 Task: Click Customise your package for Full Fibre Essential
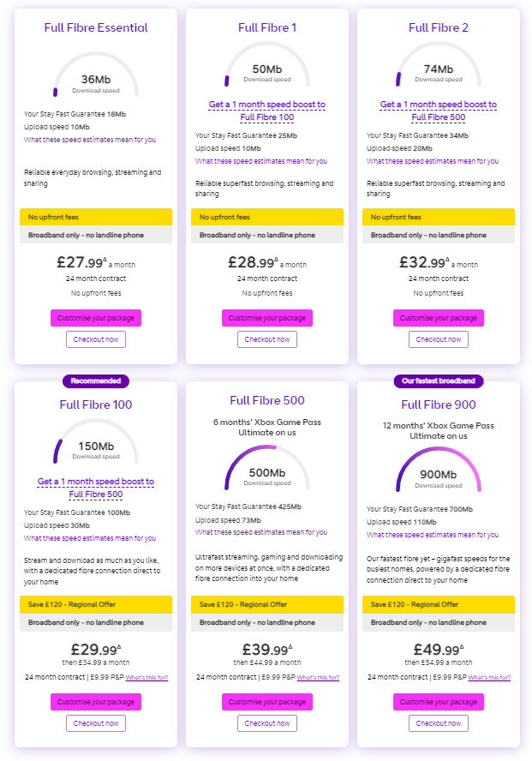[96, 318]
